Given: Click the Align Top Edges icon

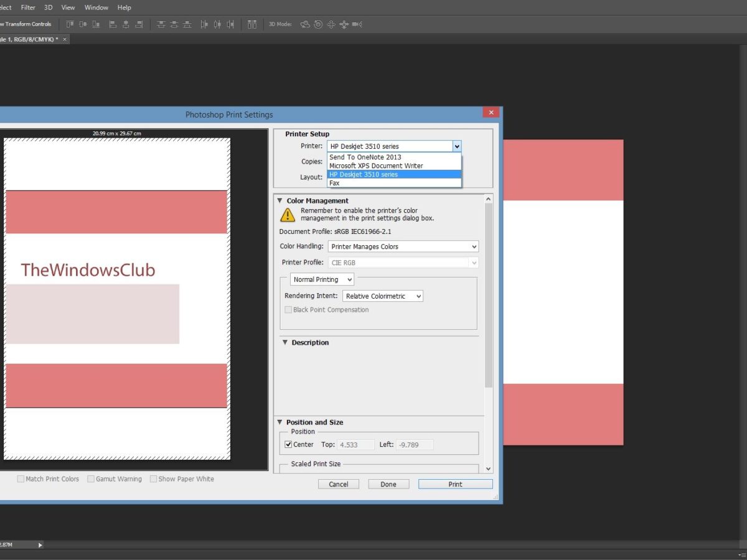Looking at the screenshot, I should 70,24.
